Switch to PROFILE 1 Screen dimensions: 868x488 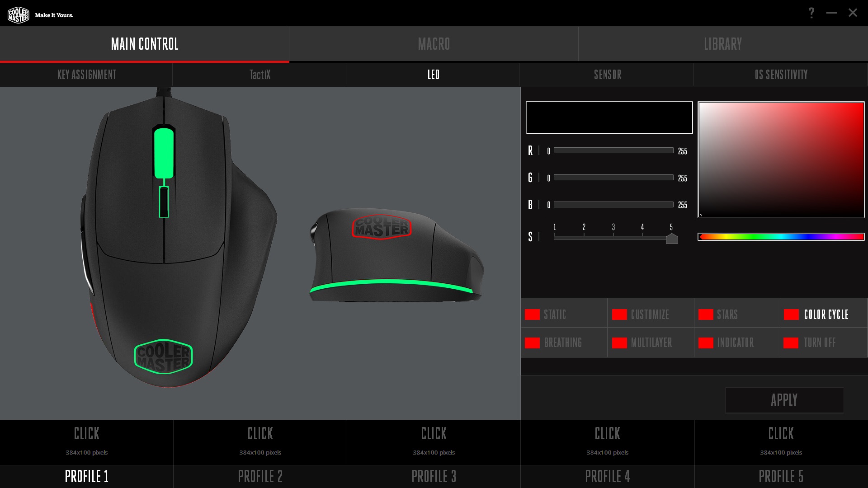point(86,476)
